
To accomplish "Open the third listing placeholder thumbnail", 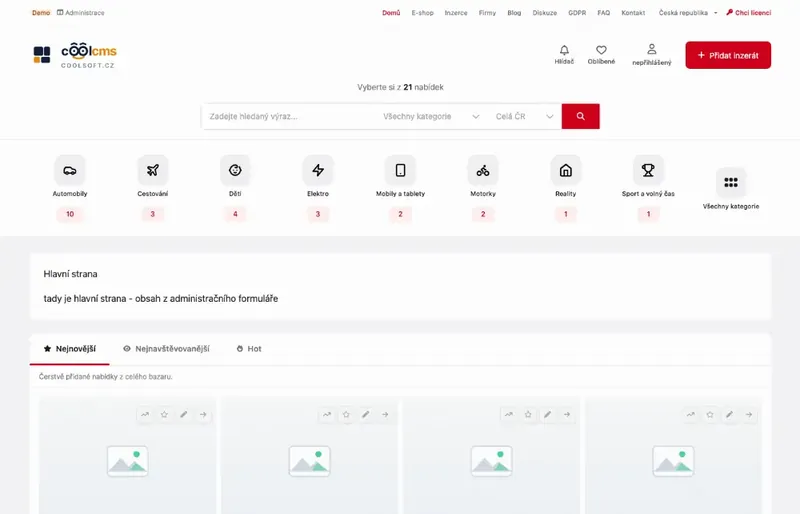I will pyautogui.click(x=491, y=461).
